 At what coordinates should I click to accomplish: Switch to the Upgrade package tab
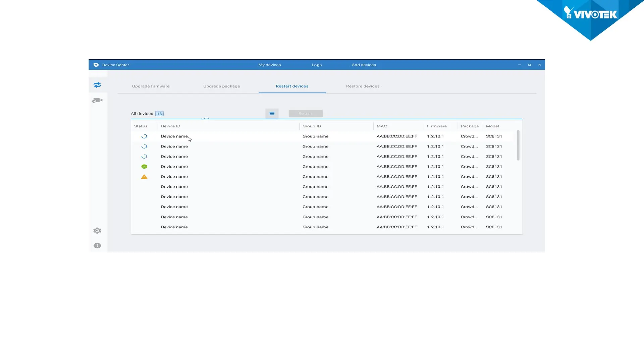click(222, 86)
